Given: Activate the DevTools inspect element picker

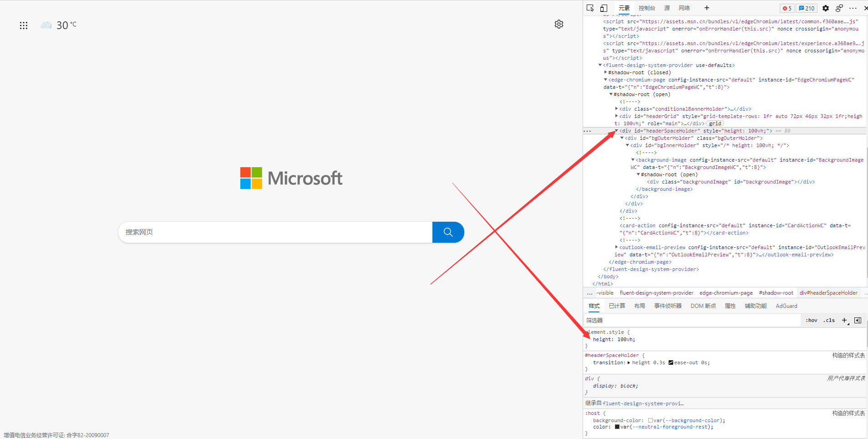Looking at the screenshot, I should [590, 8].
